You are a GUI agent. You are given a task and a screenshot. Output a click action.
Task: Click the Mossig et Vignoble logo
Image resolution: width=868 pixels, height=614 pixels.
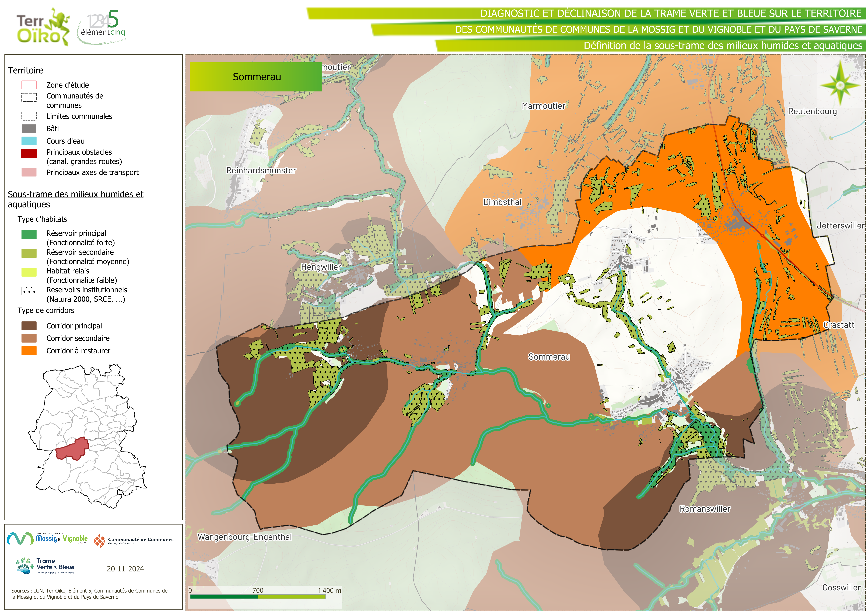pyautogui.click(x=48, y=538)
